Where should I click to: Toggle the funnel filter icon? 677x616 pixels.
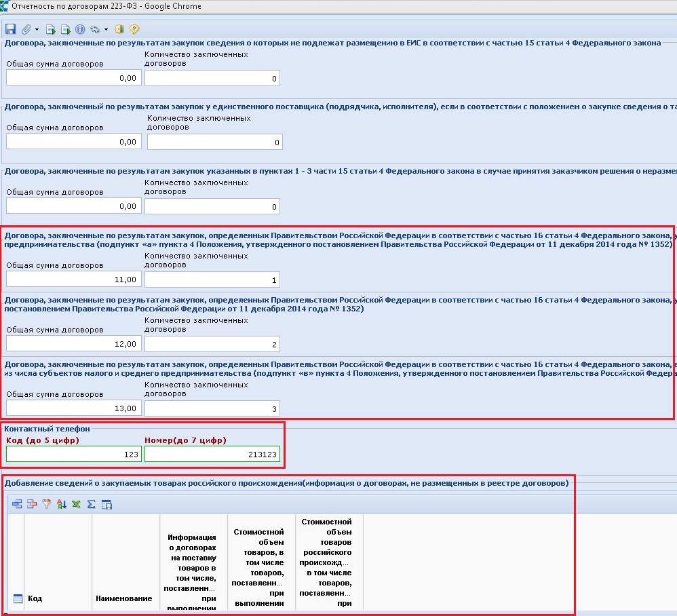coord(47,503)
